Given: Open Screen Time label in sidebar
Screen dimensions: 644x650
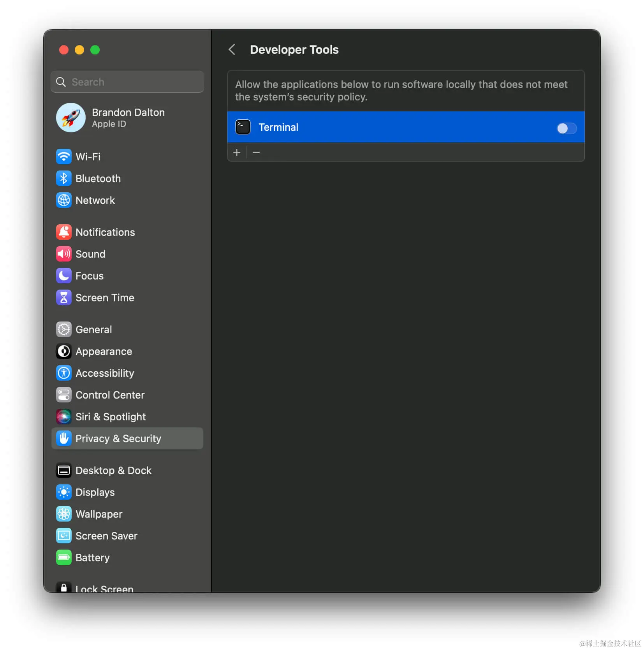Looking at the screenshot, I should pos(105,297).
